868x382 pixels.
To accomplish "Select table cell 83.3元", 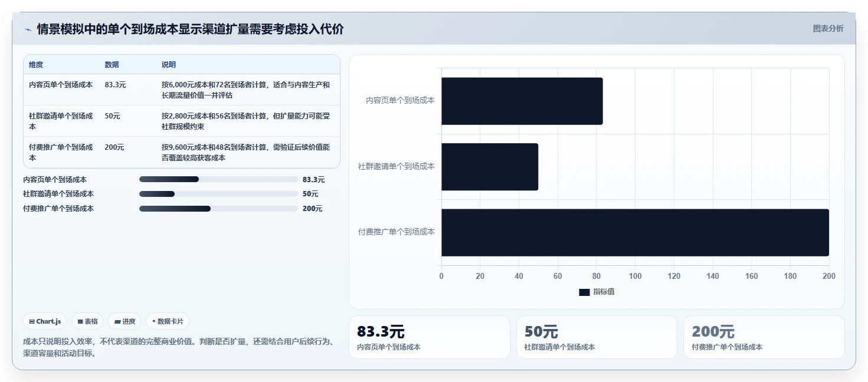I will pyautogui.click(x=116, y=85).
